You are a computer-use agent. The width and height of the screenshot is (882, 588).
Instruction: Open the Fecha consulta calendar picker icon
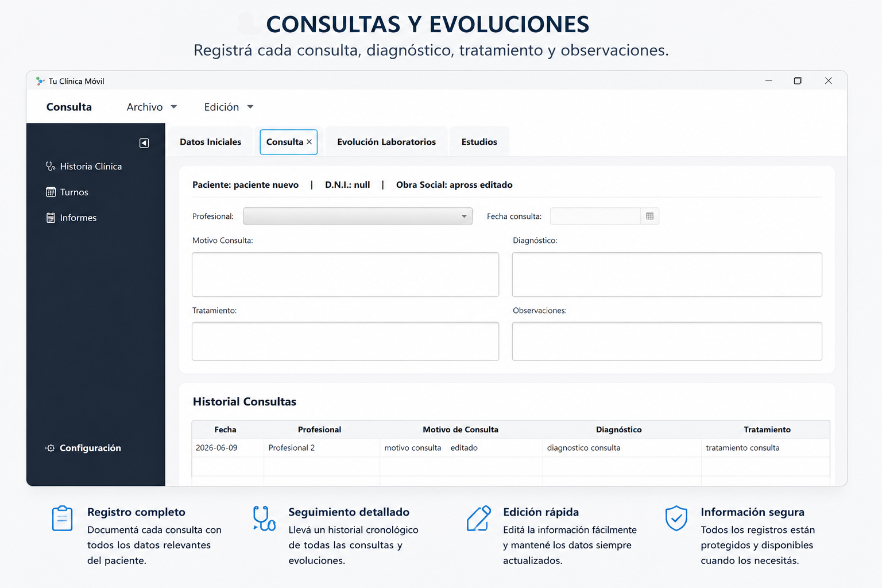[x=649, y=216]
